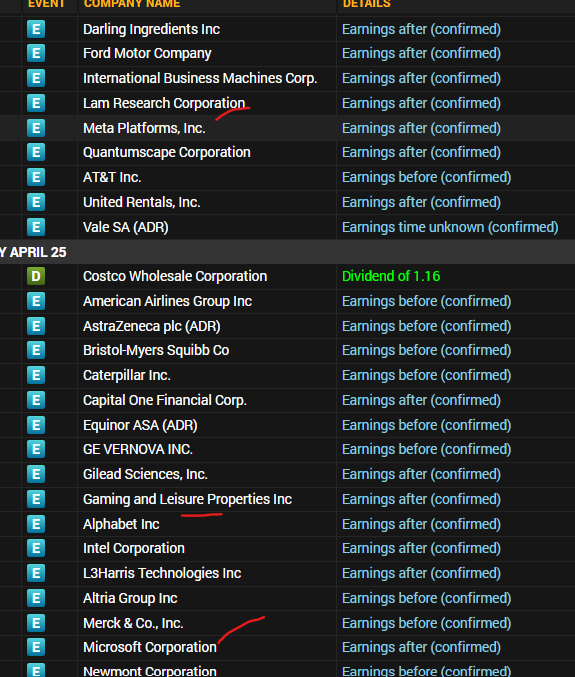Click the E icon next to Quantumscape Corporation
575x677 pixels.
click(36, 152)
